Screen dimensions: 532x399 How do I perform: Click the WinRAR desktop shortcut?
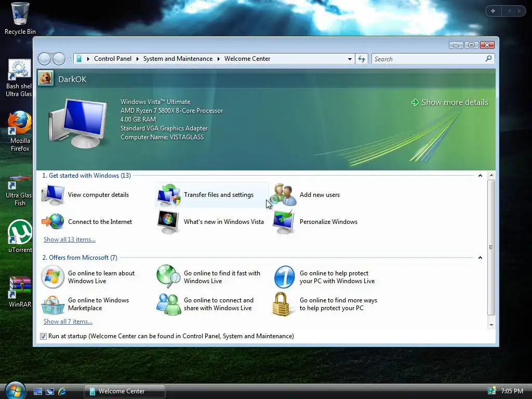(20, 291)
